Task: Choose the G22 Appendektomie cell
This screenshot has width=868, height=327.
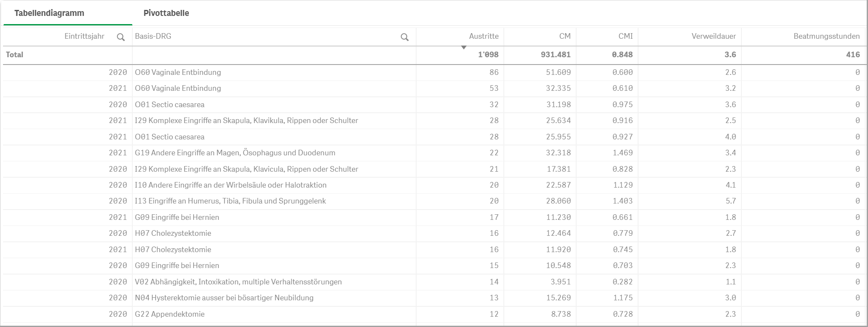Action: pos(169,314)
